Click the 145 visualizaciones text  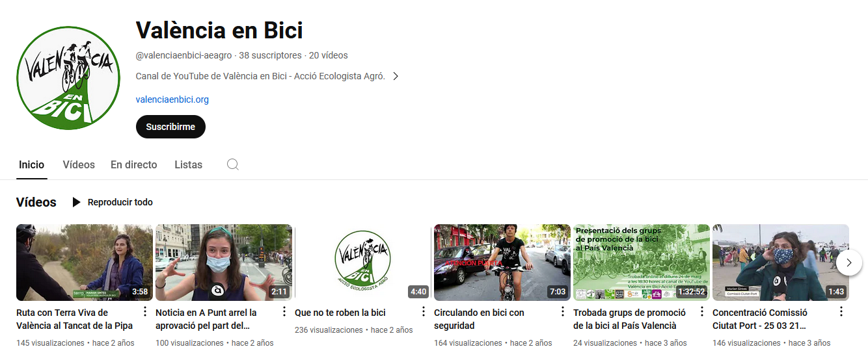[51, 343]
